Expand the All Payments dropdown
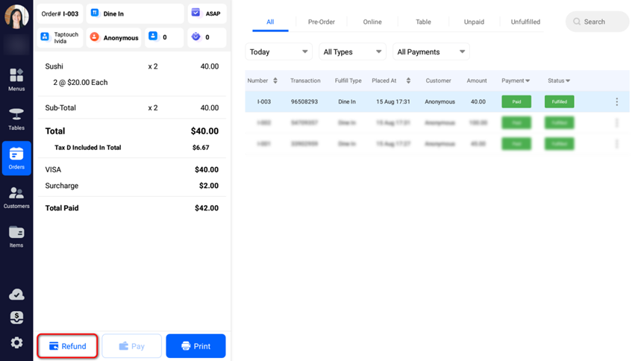 [431, 52]
